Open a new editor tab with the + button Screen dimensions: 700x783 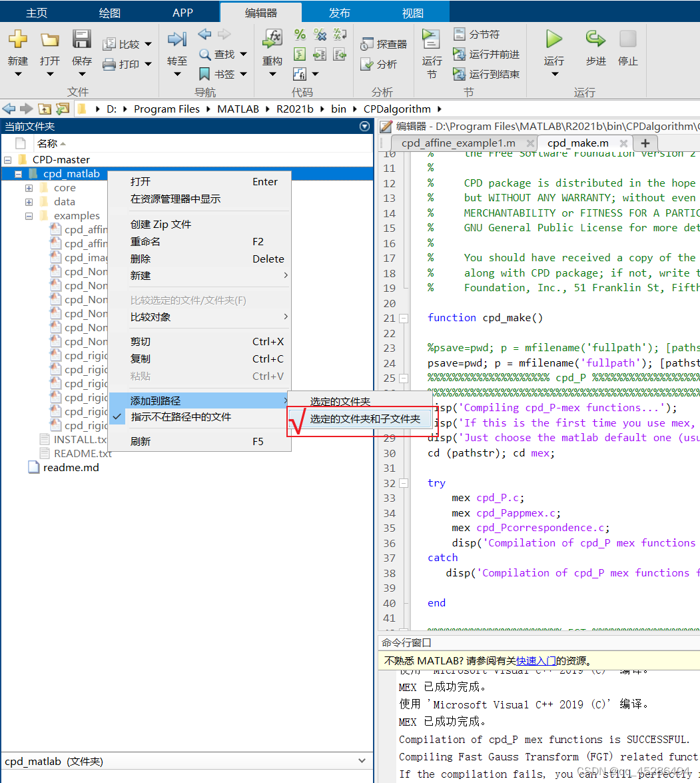tap(645, 143)
